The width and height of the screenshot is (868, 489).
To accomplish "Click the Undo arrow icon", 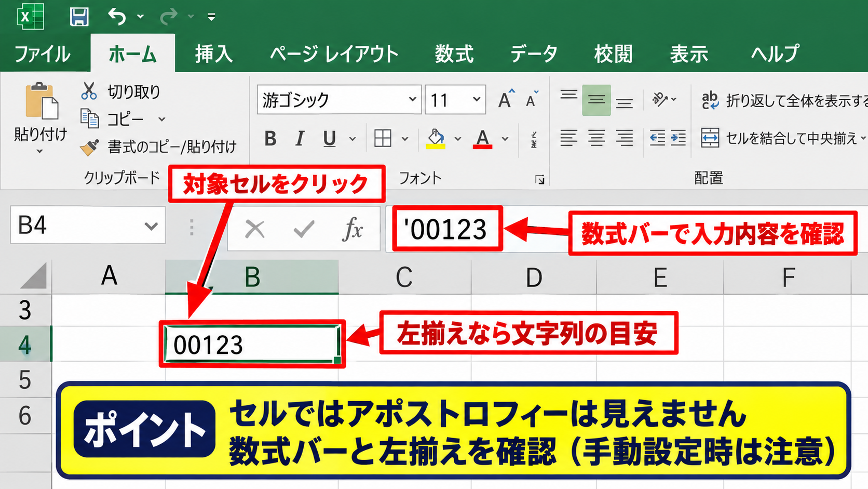I will click(117, 17).
